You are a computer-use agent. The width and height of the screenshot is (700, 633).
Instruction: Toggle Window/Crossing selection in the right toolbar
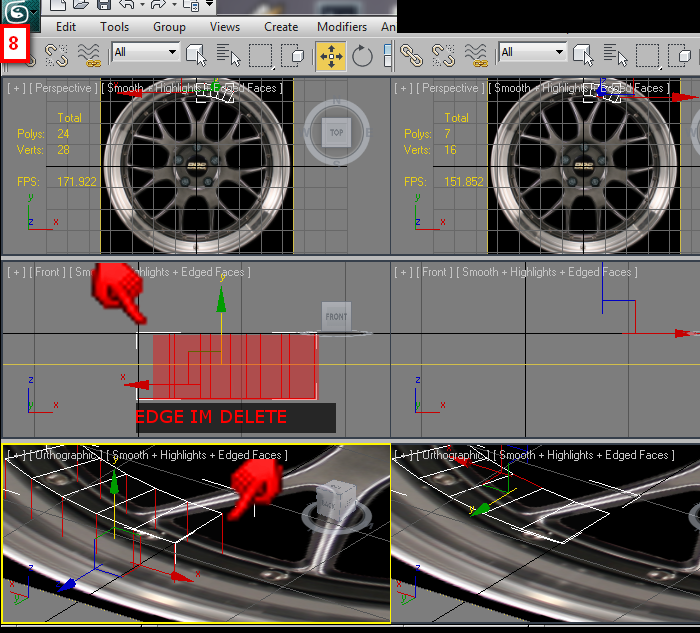(682, 54)
